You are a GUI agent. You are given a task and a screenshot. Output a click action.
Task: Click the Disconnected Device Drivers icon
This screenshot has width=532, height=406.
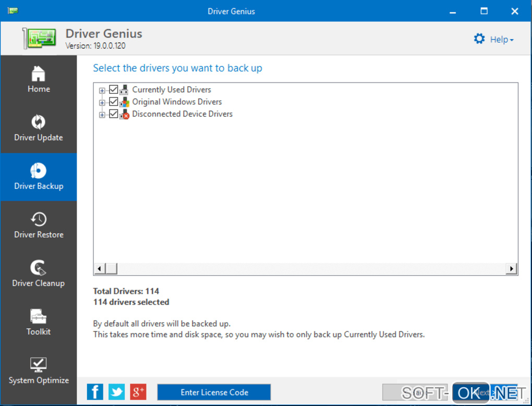[124, 114]
